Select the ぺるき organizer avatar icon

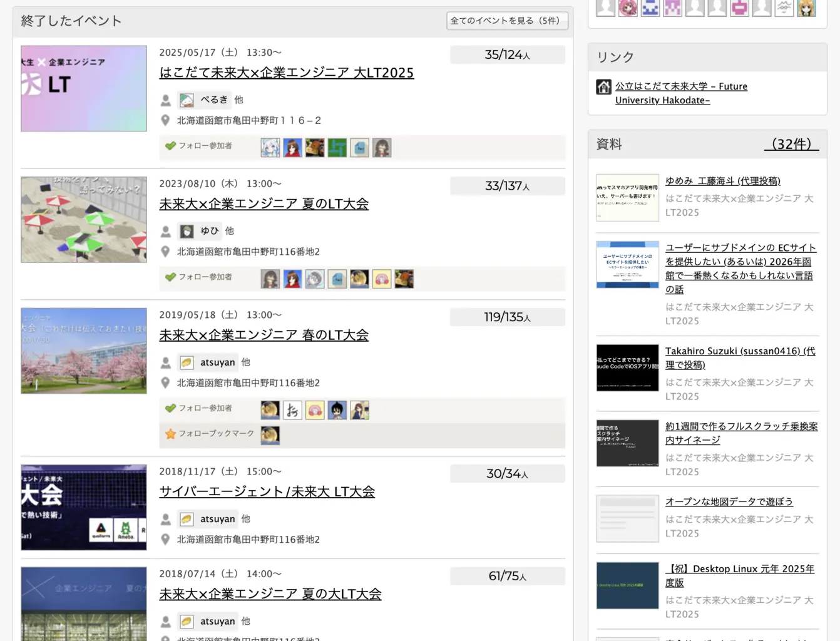click(187, 99)
